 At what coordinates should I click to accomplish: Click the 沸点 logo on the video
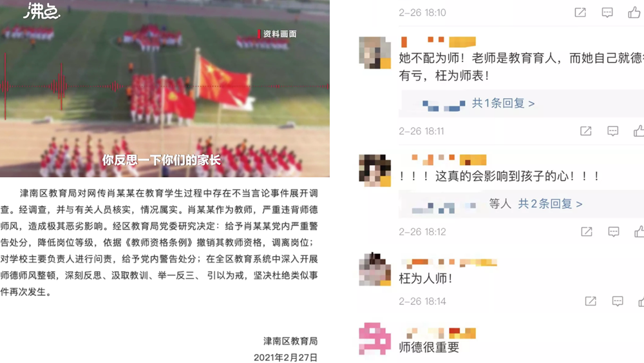[41, 11]
